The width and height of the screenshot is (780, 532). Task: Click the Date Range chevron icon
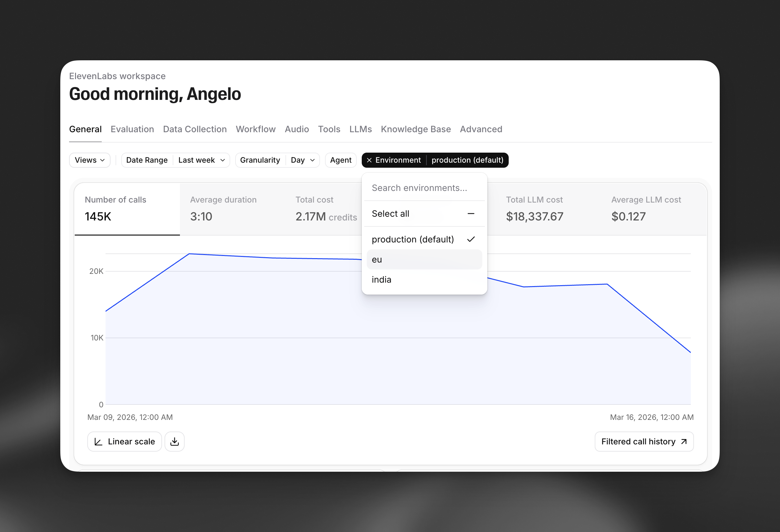(x=222, y=160)
